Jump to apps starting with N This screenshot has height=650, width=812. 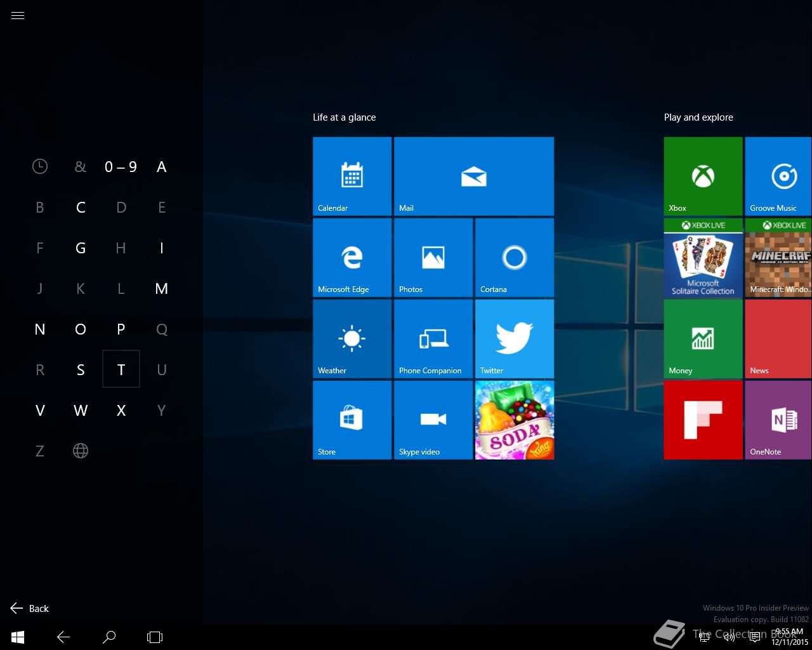(x=40, y=329)
